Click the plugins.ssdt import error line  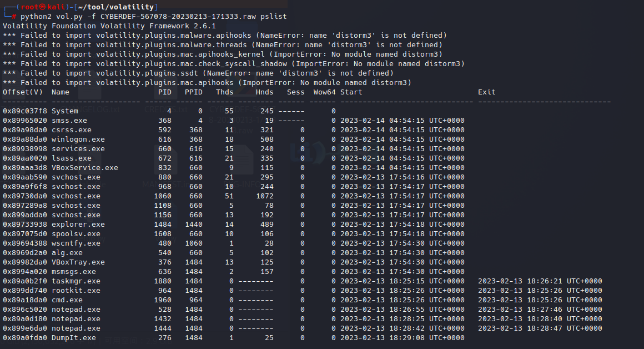pos(198,73)
